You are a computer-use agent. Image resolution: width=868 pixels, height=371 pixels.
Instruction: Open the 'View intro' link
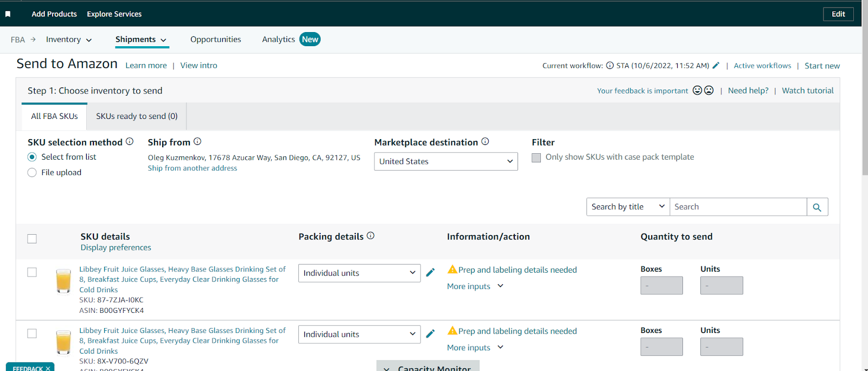(199, 66)
